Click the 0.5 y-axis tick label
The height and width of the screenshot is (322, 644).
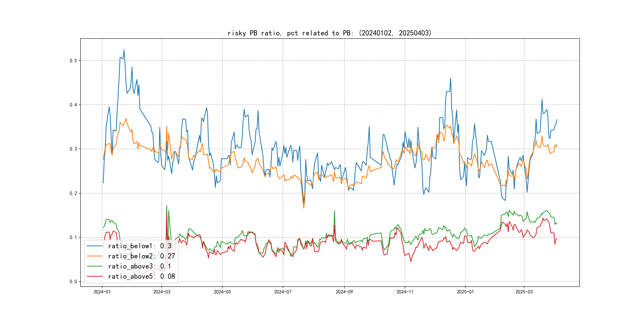pyautogui.click(x=73, y=60)
